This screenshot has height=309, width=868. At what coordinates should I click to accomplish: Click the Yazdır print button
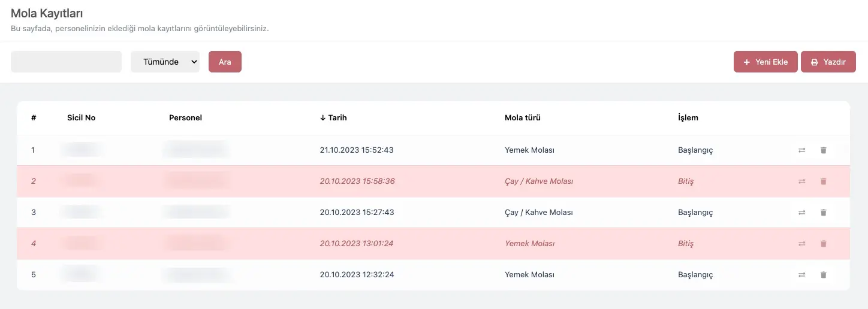(828, 62)
